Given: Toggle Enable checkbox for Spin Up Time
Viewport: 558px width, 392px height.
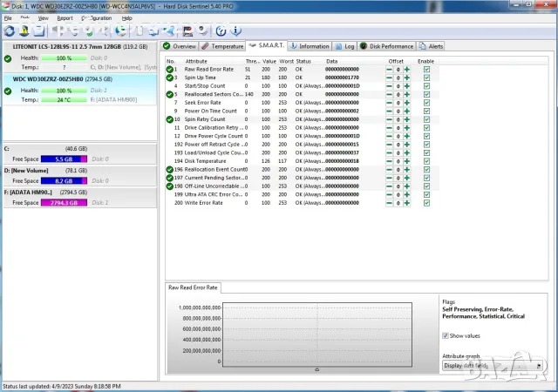Looking at the screenshot, I should [426, 78].
